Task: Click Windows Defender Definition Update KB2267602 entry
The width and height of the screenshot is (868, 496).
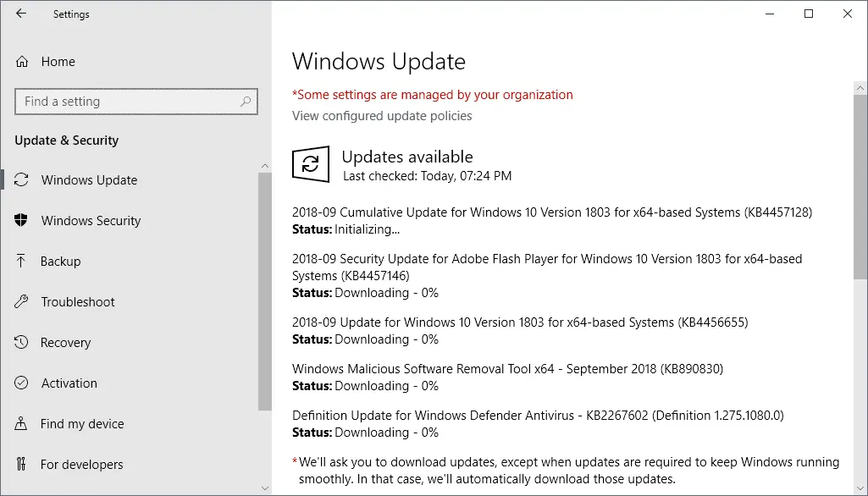Action: click(x=538, y=416)
